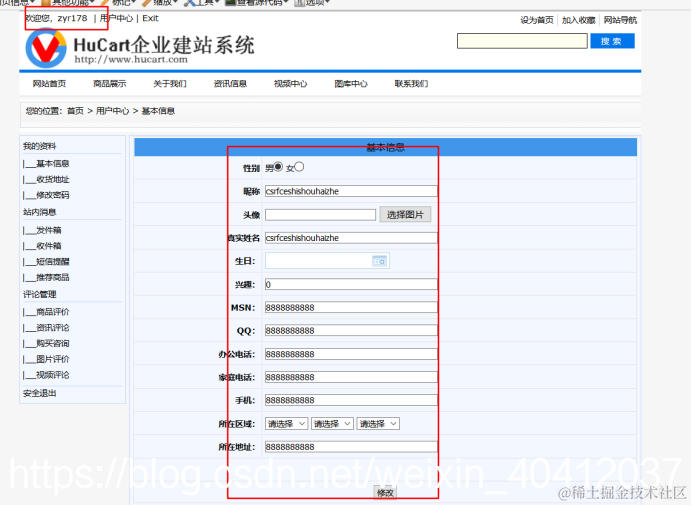
Task: Focus the 生日 date input field
Action: pyautogui.click(x=327, y=261)
